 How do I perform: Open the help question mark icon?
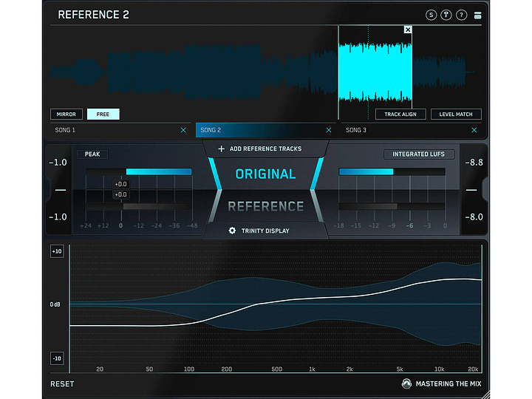461,15
